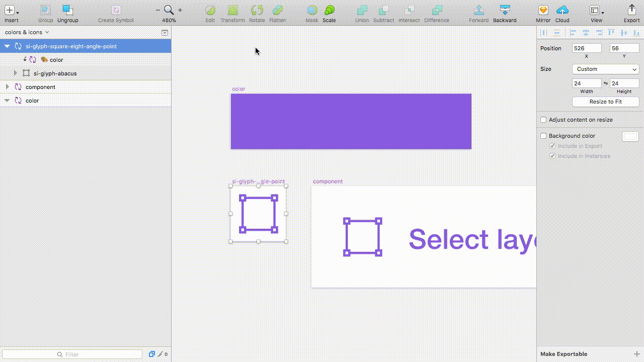
Task: Click Make Exportable
Action: click(x=563, y=354)
